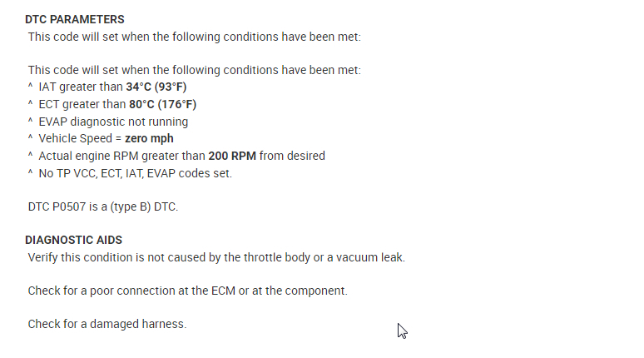Click the Actual engine RPM text
Viewport: 644px width, 358px height.
[x=84, y=157]
